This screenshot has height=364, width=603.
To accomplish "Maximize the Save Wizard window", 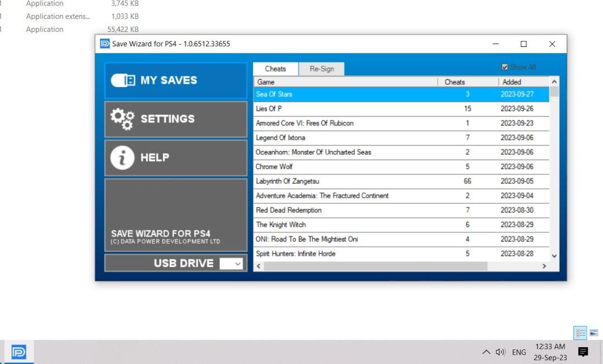I will click(523, 44).
